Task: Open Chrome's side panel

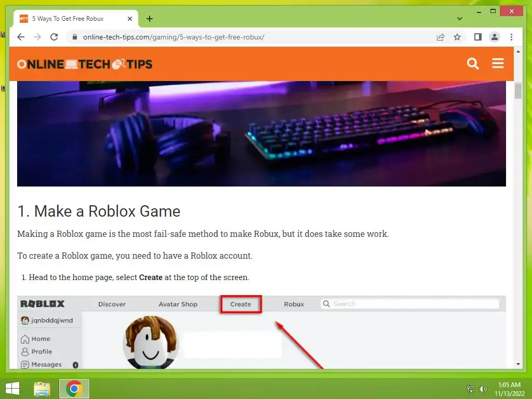Action: click(478, 37)
